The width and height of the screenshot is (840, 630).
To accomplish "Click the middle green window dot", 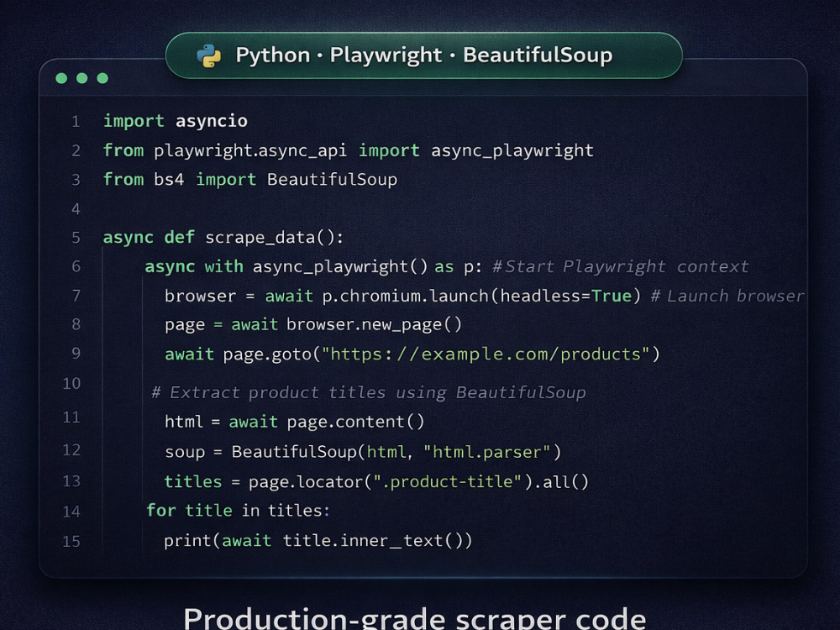I will pyautogui.click(x=82, y=78).
